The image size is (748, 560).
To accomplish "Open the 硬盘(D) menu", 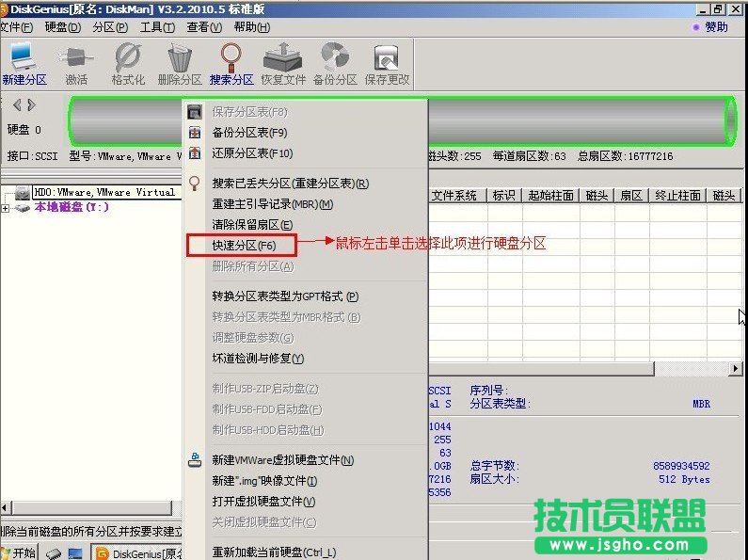I will (63, 27).
